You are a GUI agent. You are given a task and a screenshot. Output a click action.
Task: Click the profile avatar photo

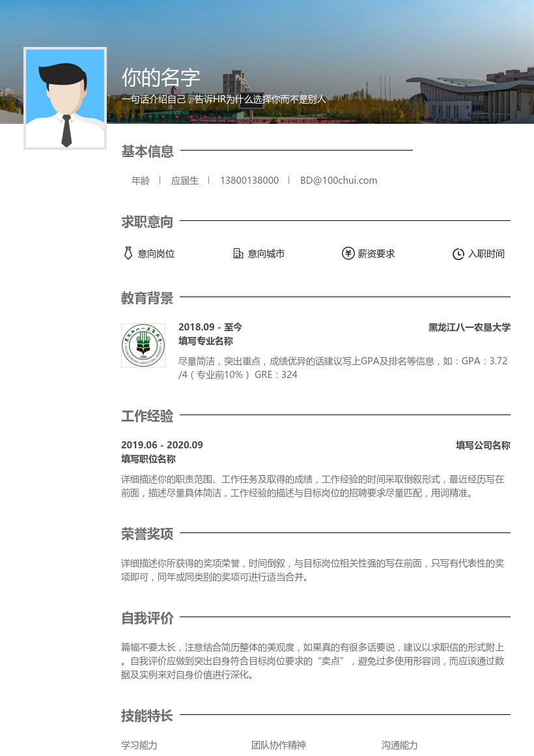point(65,98)
